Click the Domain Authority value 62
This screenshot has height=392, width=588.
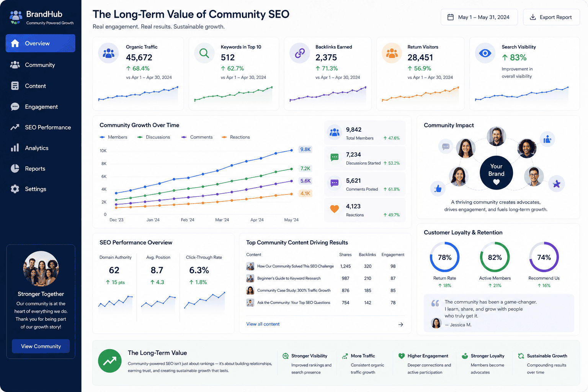(x=114, y=270)
